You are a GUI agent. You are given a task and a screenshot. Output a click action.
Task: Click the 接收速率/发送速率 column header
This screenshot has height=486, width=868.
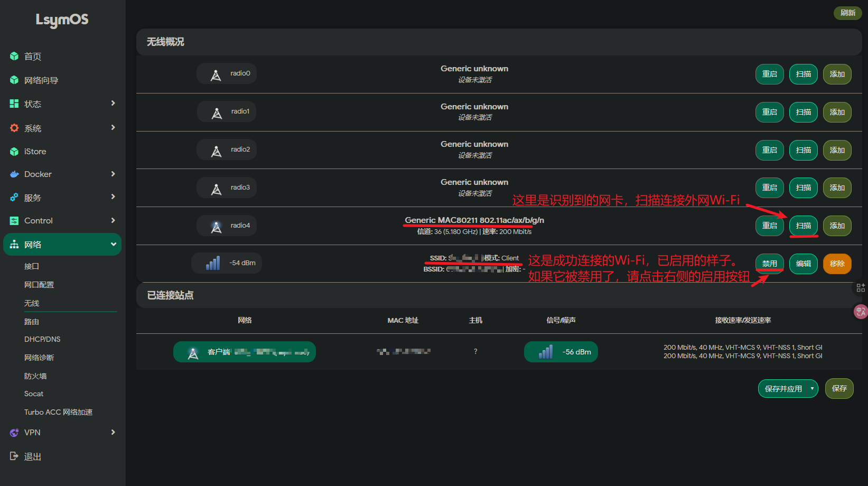pyautogui.click(x=743, y=320)
